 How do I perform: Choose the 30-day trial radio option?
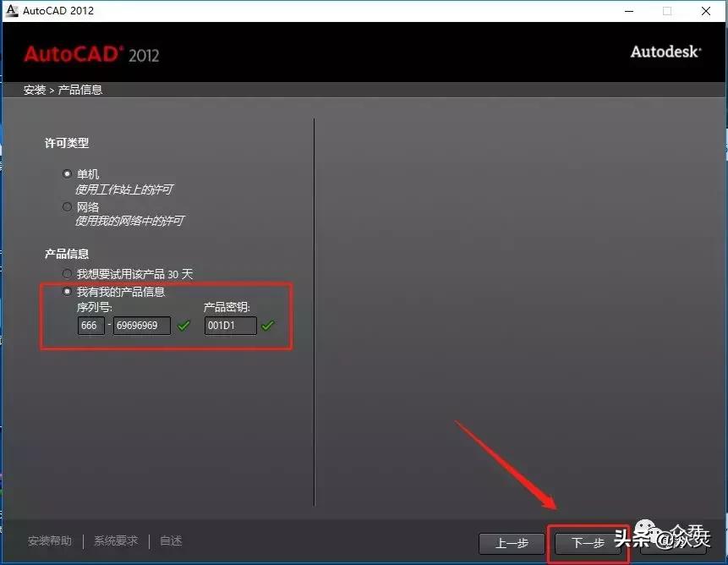tap(66, 273)
